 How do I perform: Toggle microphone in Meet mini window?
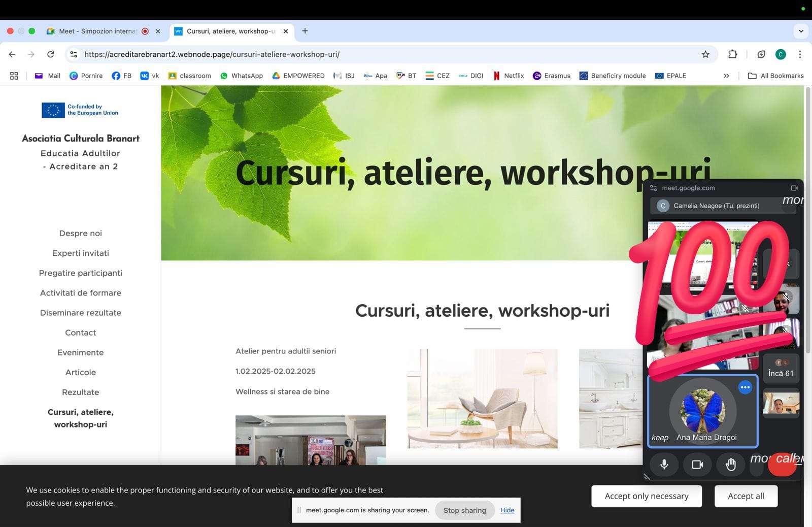pyautogui.click(x=664, y=464)
